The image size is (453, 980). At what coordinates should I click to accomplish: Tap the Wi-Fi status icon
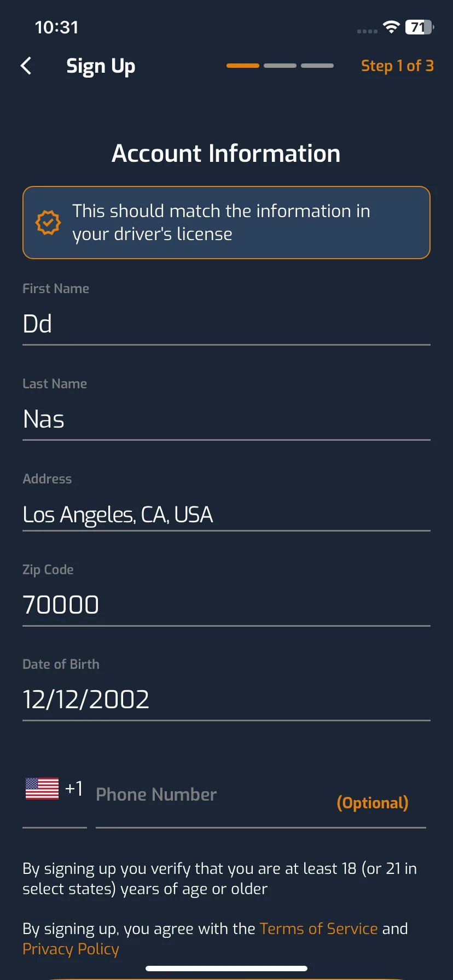coord(391,27)
